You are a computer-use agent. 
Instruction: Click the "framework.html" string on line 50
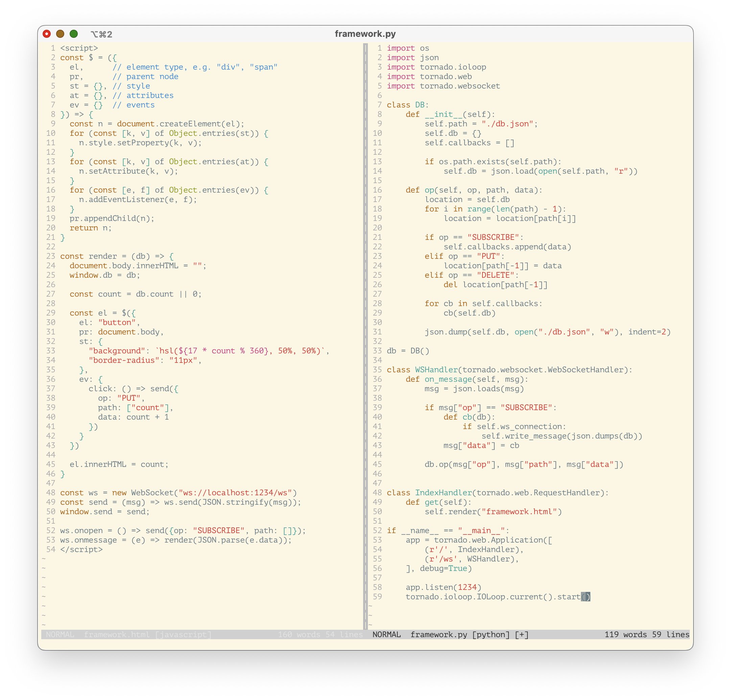pyautogui.click(x=521, y=511)
